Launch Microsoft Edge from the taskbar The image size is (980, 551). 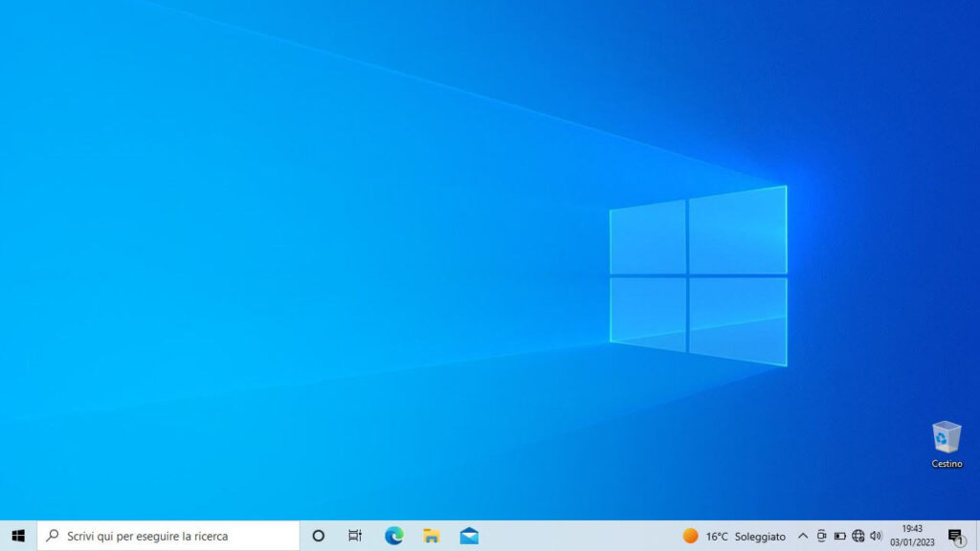tap(393, 536)
